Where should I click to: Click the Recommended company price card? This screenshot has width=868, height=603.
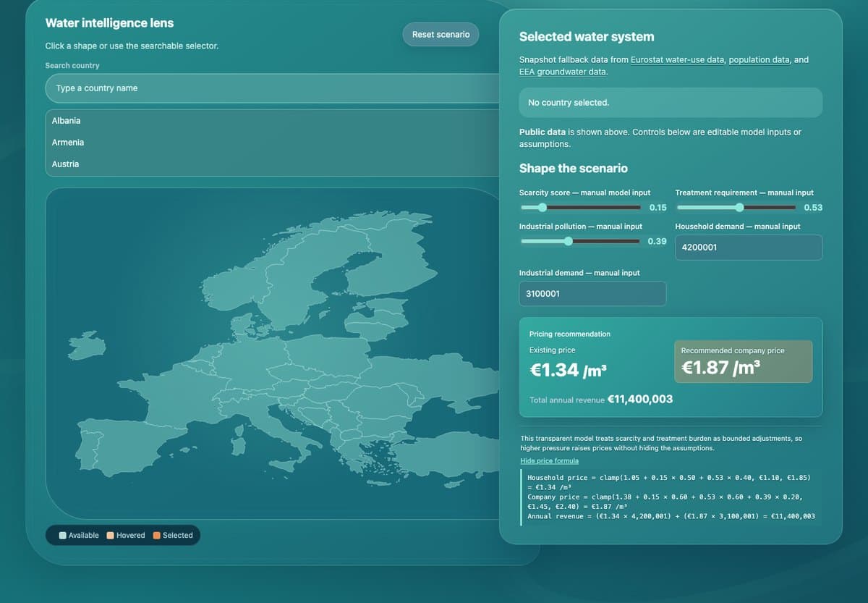(743, 361)
